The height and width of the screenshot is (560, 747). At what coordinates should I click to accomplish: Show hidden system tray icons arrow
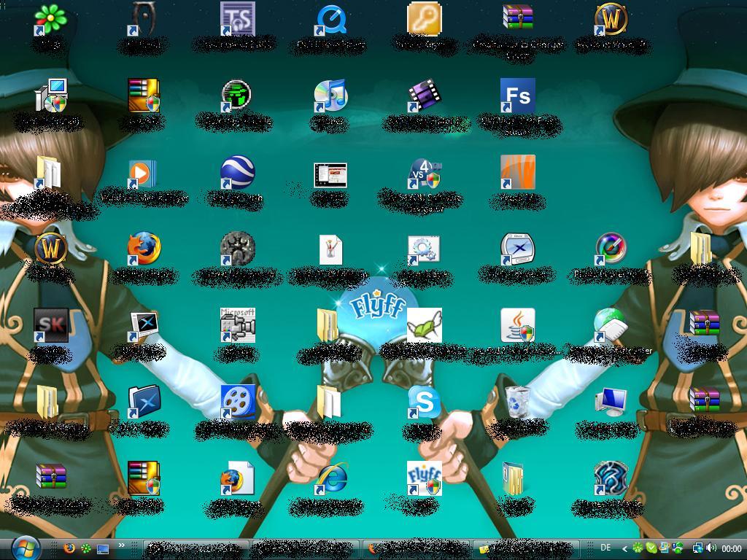[x=624, y=548]
